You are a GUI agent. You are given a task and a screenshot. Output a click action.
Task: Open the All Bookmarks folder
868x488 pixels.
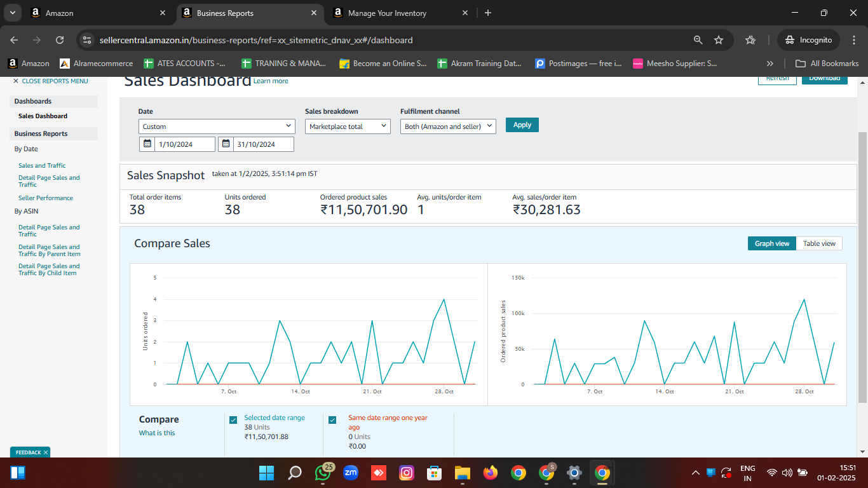pos(827,64)
